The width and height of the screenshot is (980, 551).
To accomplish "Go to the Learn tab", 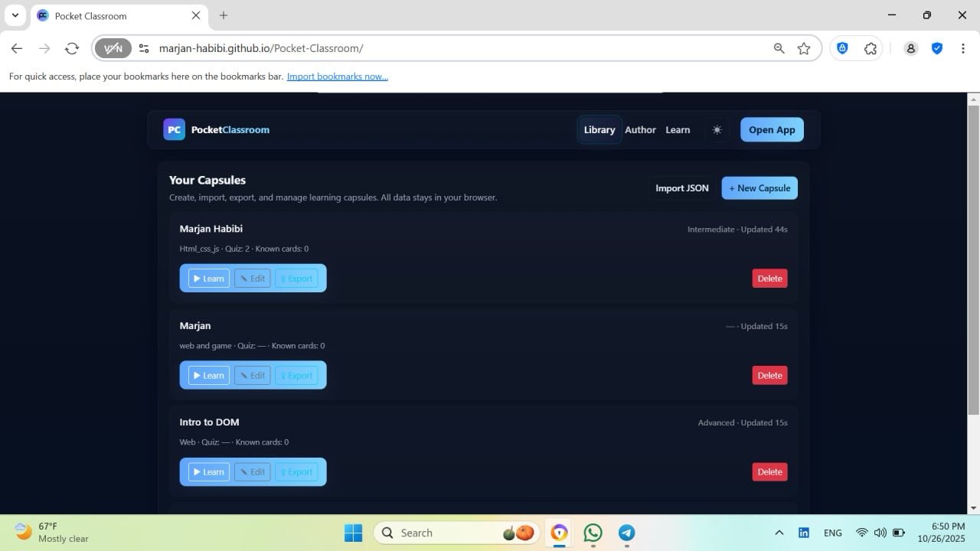I will pos(678,130).
